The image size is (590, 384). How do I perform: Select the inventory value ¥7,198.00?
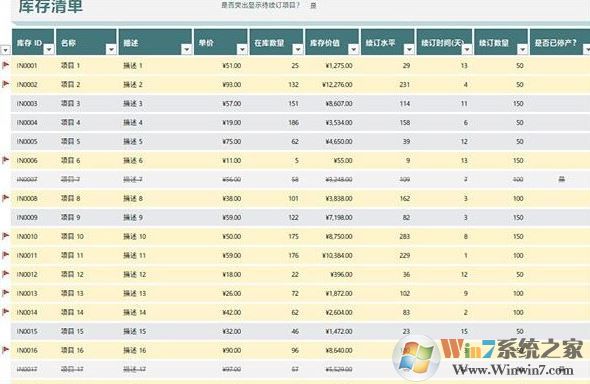[x=339, y=217]
